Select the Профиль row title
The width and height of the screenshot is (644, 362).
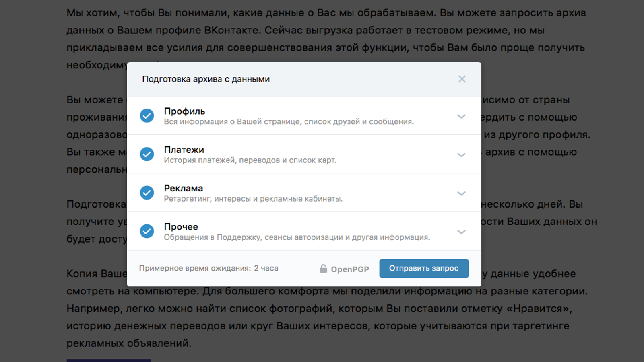(x=184, y=111)
